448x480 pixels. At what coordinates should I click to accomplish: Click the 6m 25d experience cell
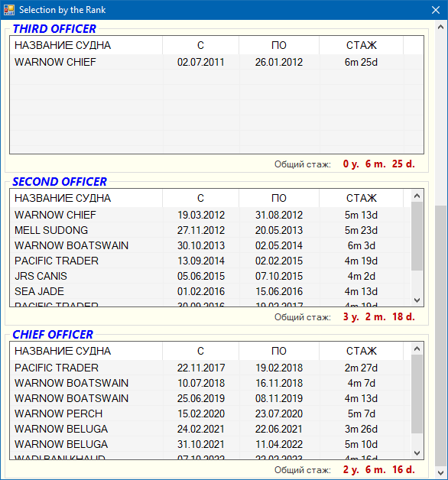pos(362,62)
